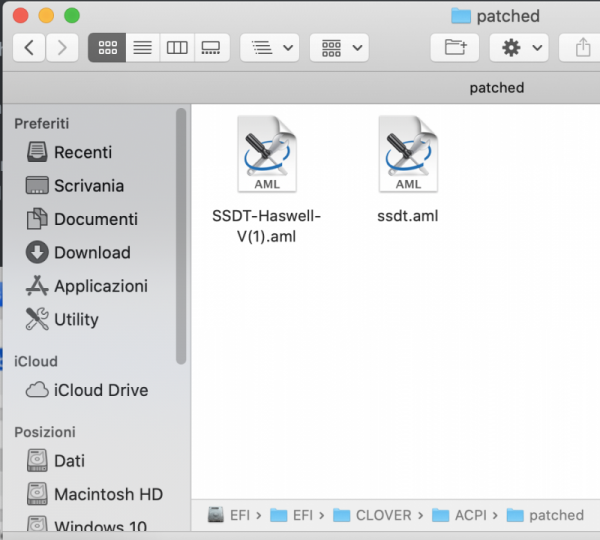This screenshot has height=540, width=600.
Task: Switch to column view mode
Action: pos(177,47)
